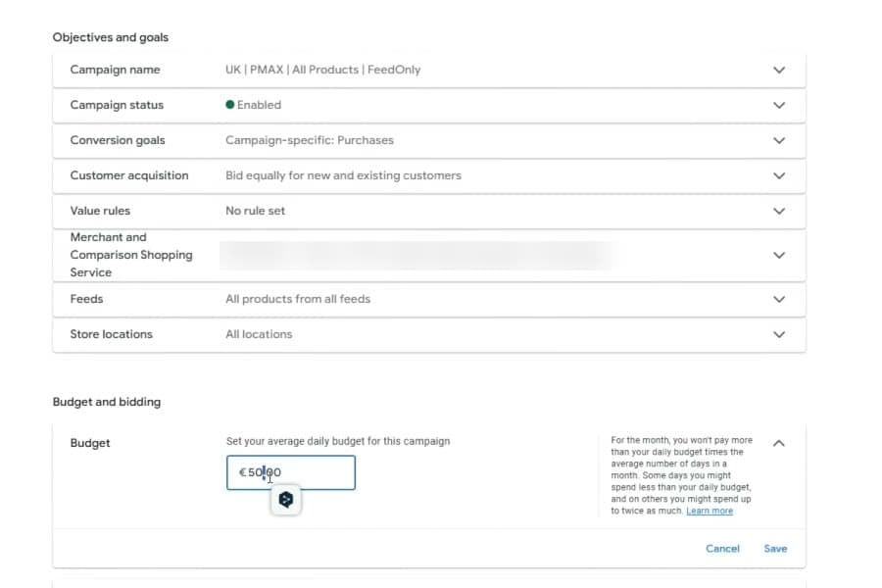882x588 pixels.
Task: Click the 'Budget and bidding' heading
Action: coord(107,402)
